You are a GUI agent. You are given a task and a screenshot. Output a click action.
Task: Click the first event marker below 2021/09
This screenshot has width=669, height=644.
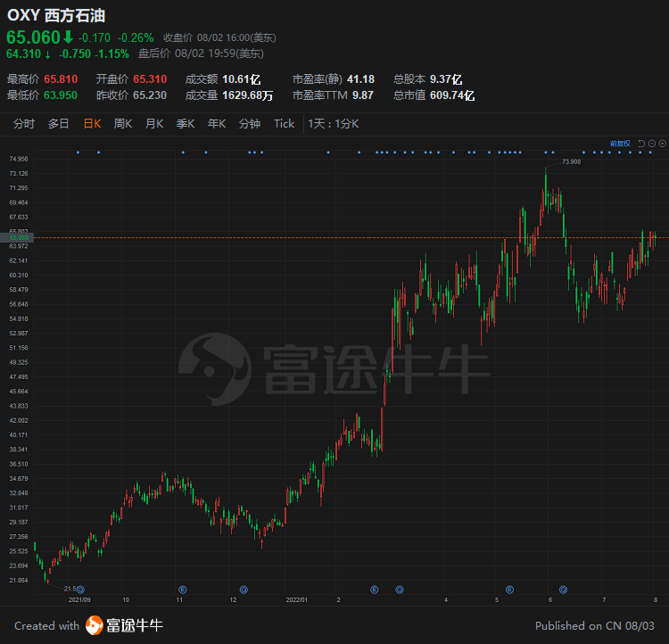coord(80,589)
